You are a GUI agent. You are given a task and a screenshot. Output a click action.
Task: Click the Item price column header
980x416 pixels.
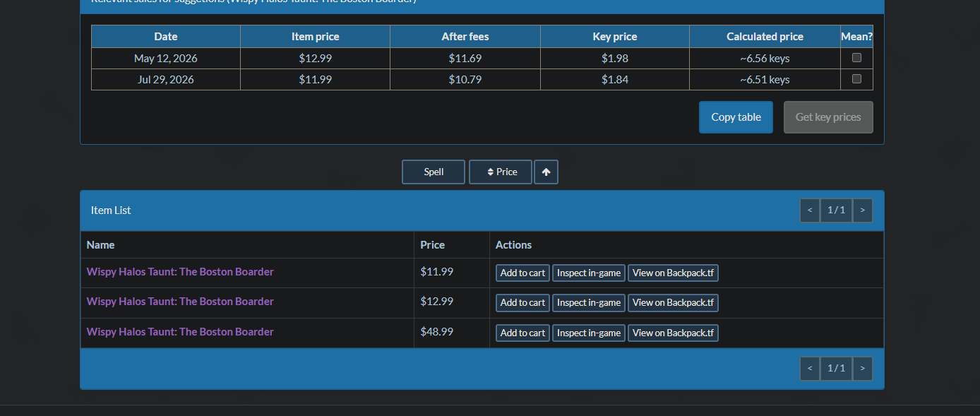coord(315,37)
